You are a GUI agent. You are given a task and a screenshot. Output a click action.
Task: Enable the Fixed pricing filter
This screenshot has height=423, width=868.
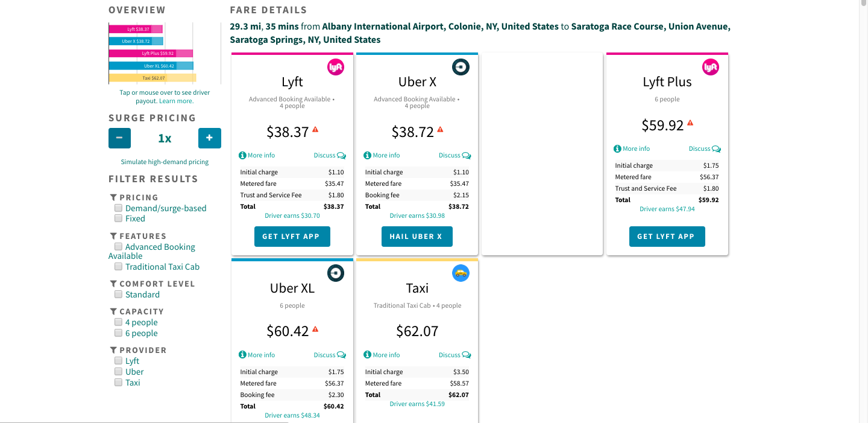[118, 218]
